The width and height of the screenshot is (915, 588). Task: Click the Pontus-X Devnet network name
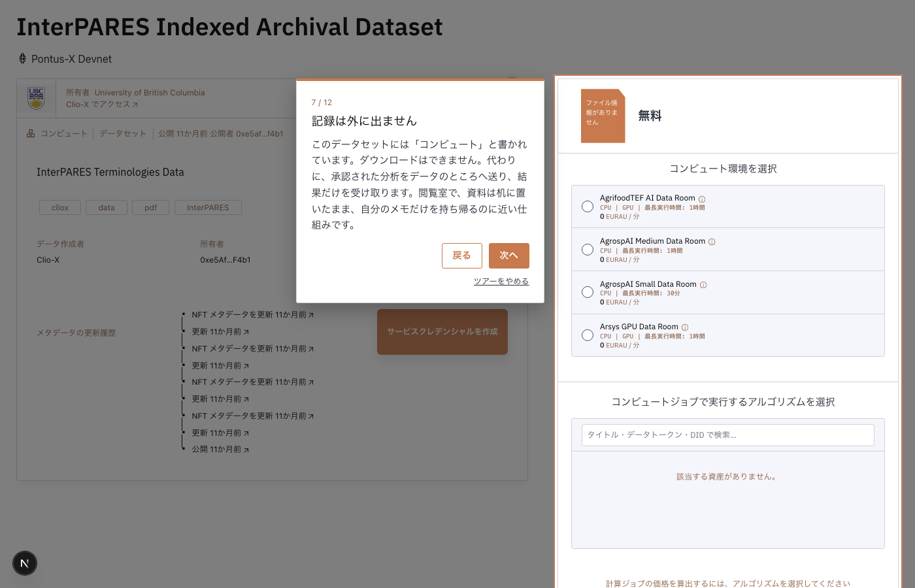coord(72,59)
